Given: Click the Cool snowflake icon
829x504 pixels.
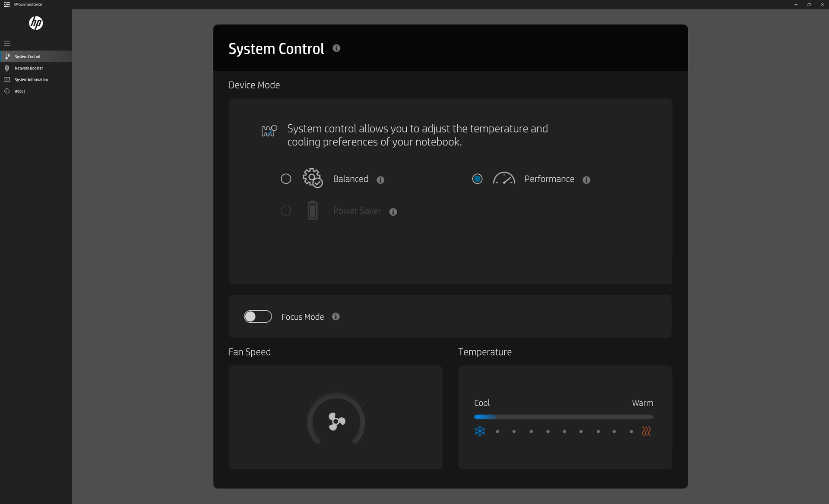Looking at the screenshot, I should [x=480, y=431].
